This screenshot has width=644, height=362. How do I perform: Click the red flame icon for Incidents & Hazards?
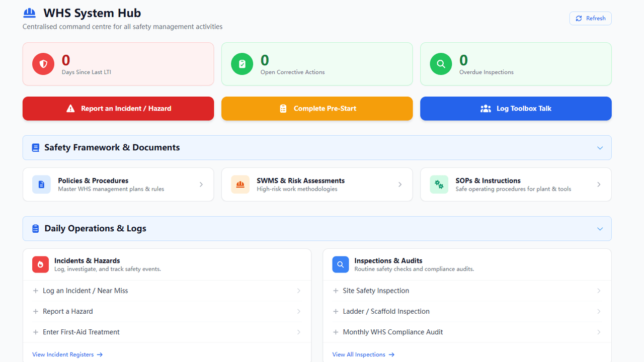[x=40, y=264]
